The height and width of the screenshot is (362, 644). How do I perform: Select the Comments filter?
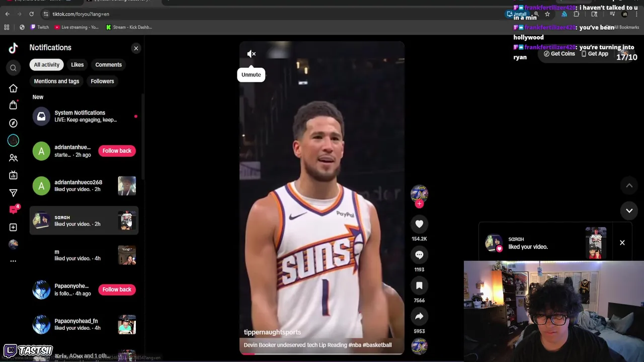click(109, 65)
